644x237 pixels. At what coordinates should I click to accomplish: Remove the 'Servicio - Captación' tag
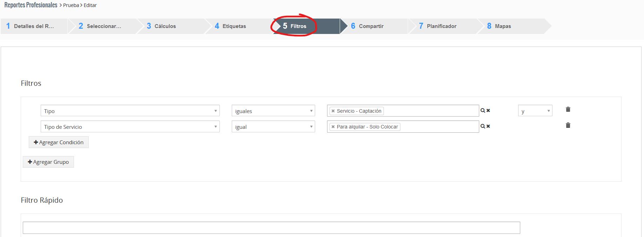click(x=333, y=111)
